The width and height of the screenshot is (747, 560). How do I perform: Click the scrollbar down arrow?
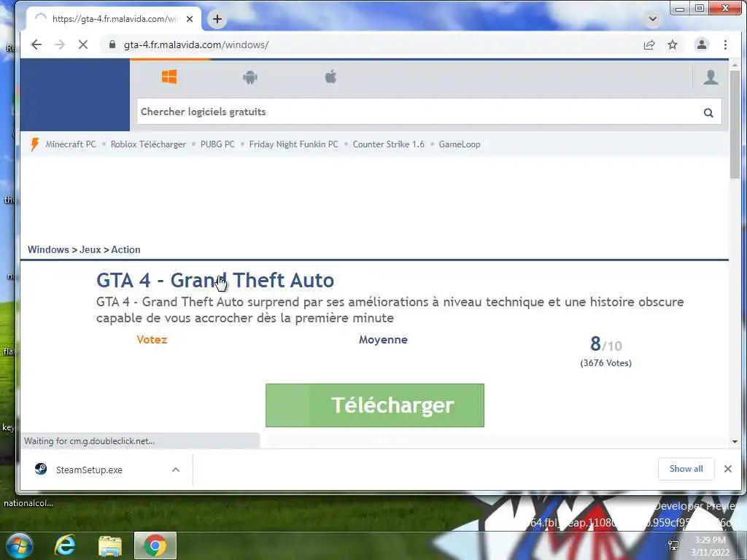[x=735, y=442]
